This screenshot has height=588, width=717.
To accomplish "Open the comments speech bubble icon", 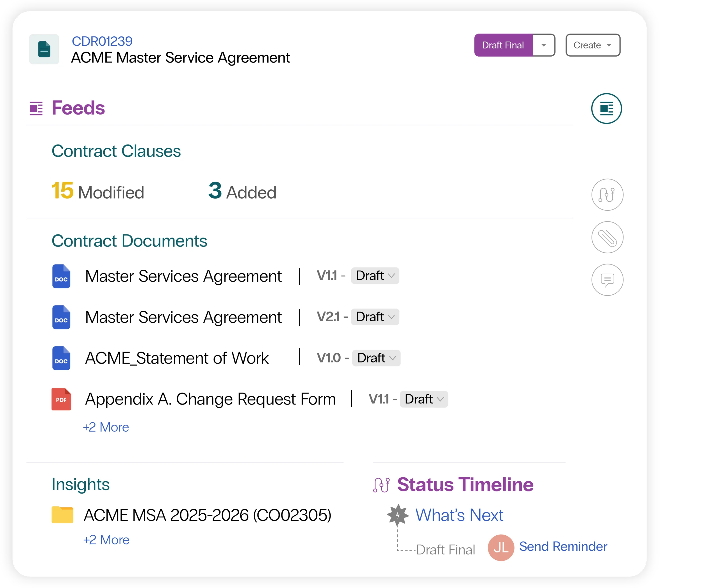I will [x=607, y=280].
